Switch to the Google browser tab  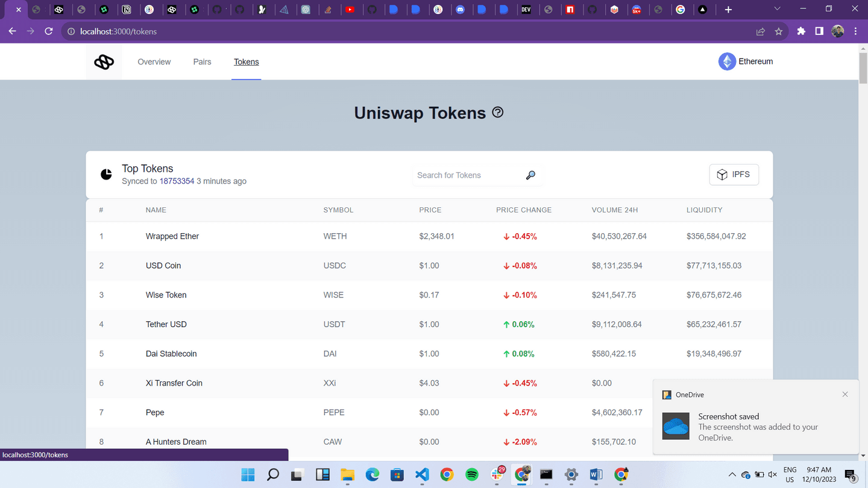coord(681,10)
